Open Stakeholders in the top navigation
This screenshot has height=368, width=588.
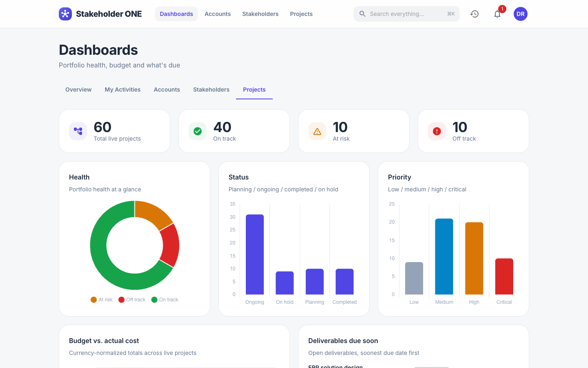click(x=261, y=14)
